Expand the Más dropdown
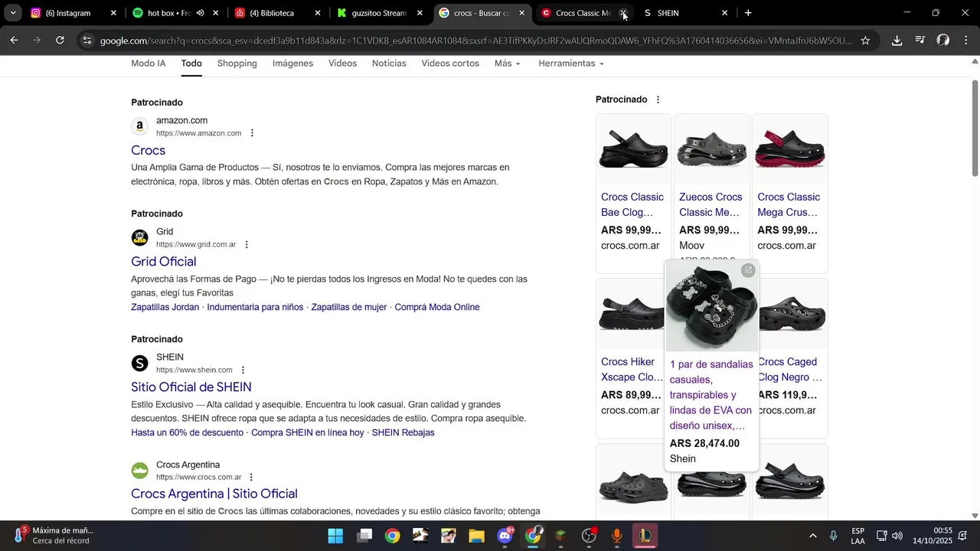980x551 pixels. pyautogui.click(x=508, y=64)
